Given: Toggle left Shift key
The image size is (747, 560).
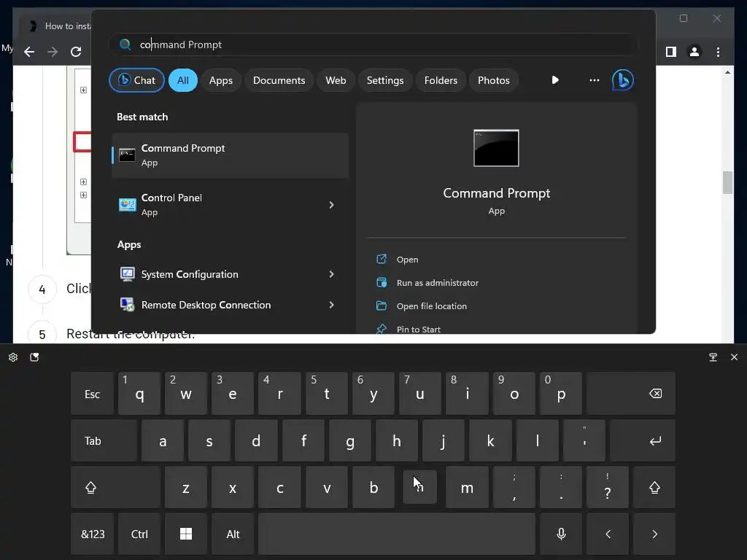Looking at the screenshot, I should coord(115,488).
